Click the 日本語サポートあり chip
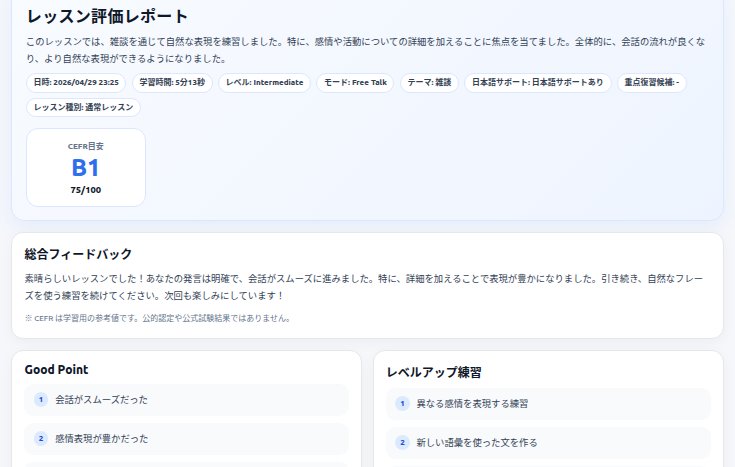Image resolution: width=735 pixels, height=467 pixels. pos(538,83)
